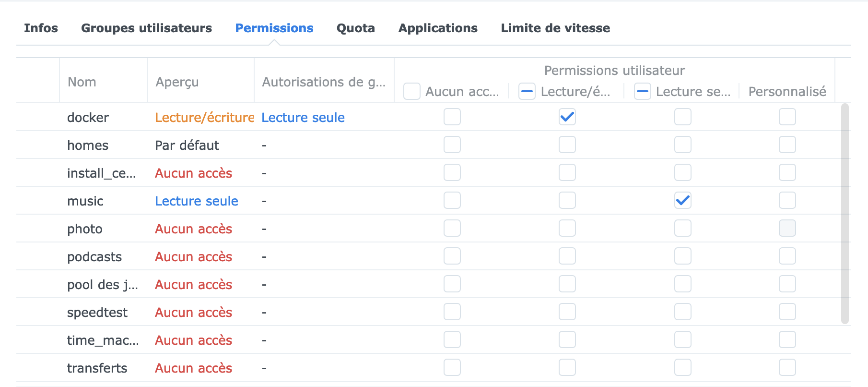Check Personnalisé for the docker folder

point(787,117)
